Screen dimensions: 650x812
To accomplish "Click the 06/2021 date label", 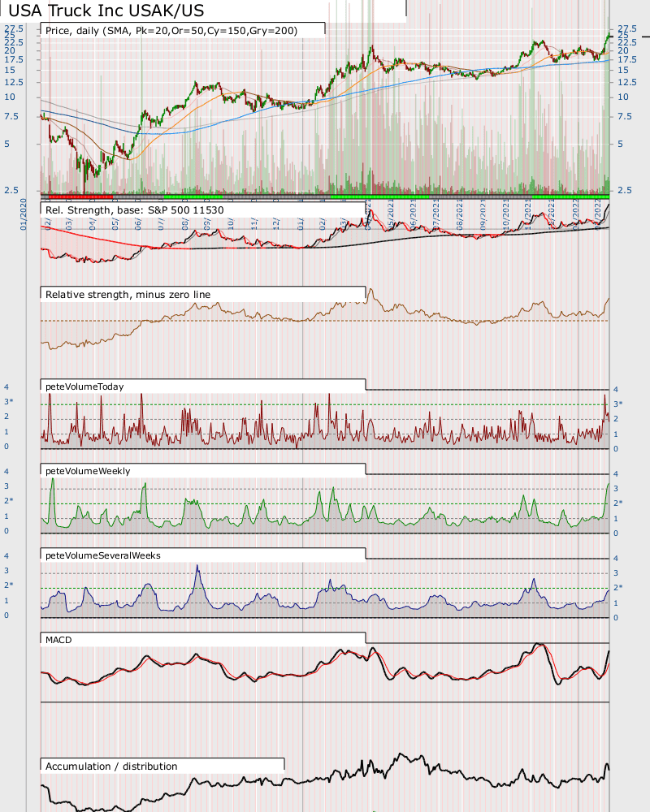I will point(413,214).
